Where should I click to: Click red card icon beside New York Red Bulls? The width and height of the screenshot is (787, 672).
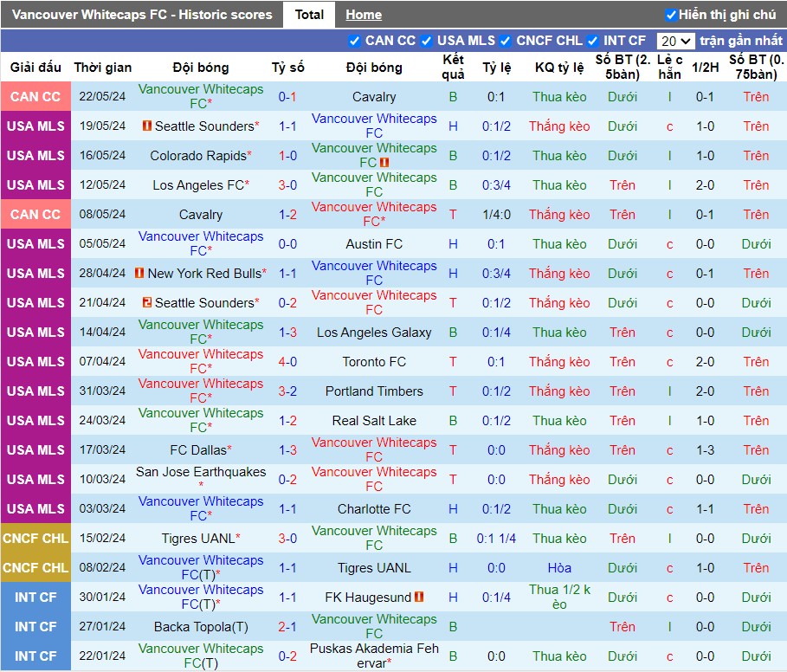click(139, 273)
